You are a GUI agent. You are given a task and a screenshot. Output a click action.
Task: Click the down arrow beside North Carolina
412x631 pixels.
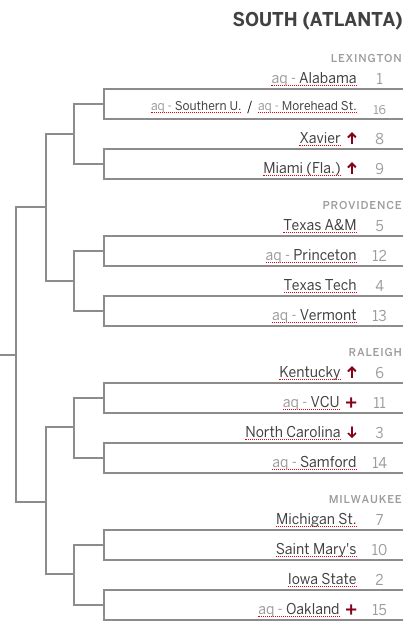coord(352,433)
